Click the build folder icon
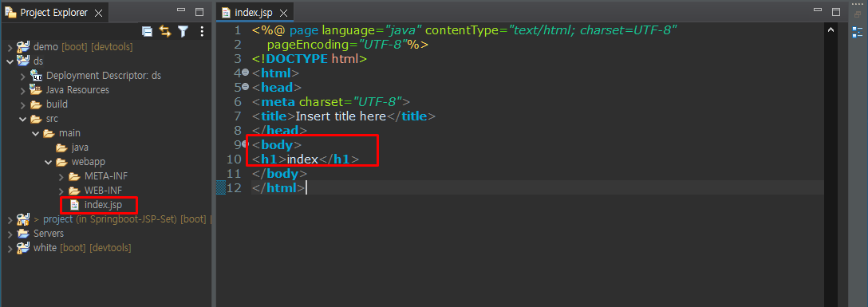This screenshot has height=307, width=868. (x=36, y=104)
